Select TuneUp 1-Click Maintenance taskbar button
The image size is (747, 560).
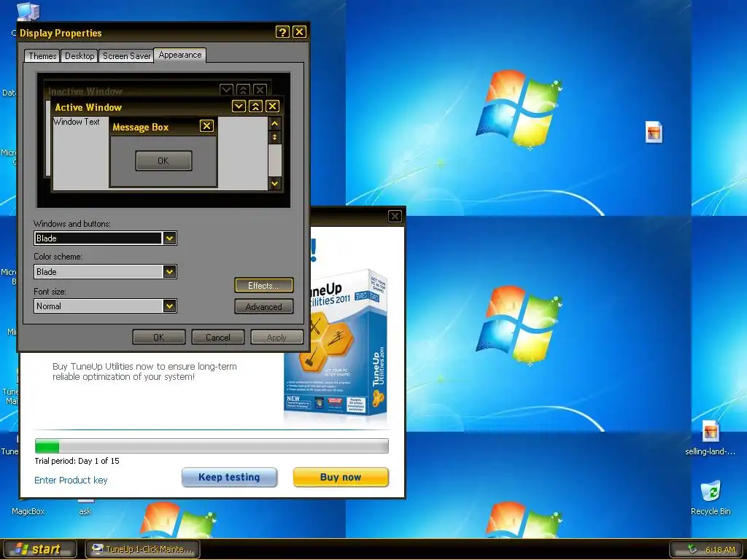pyautogui.click(x=143, y=549)
